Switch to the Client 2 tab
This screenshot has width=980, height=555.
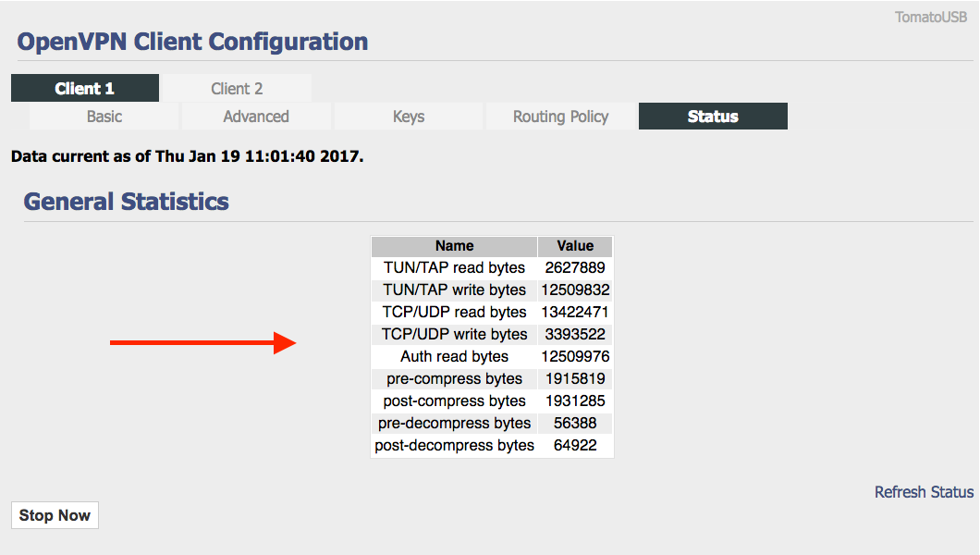(x=237, y=88)
